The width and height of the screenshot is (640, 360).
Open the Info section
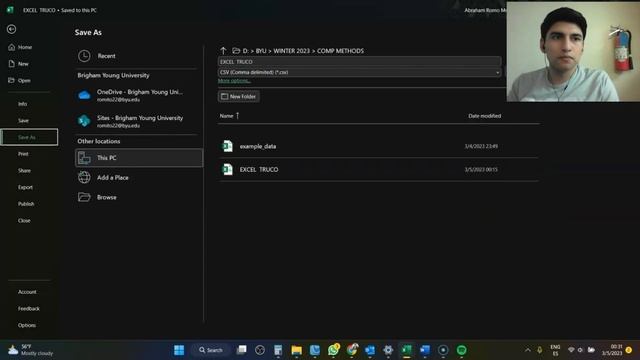point(22,104)
